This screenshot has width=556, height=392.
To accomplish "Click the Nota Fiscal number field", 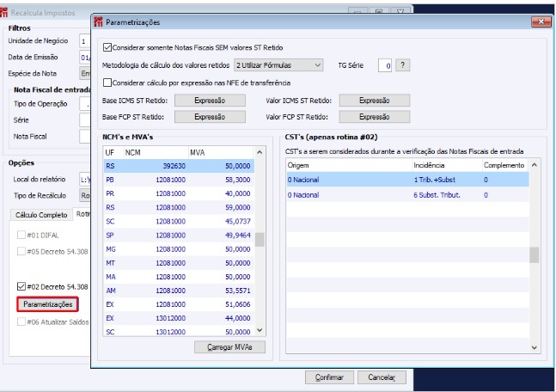I will pyautogui.click(x=85, y=137).
